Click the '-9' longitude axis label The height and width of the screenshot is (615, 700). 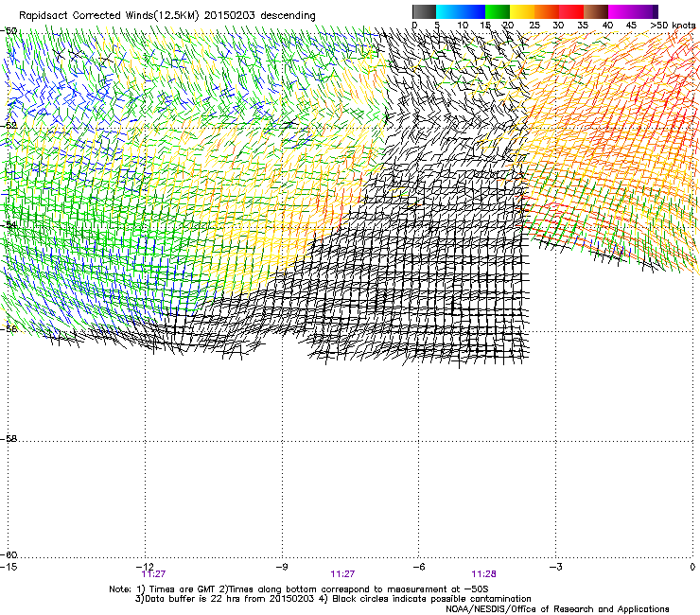[282, 567]
